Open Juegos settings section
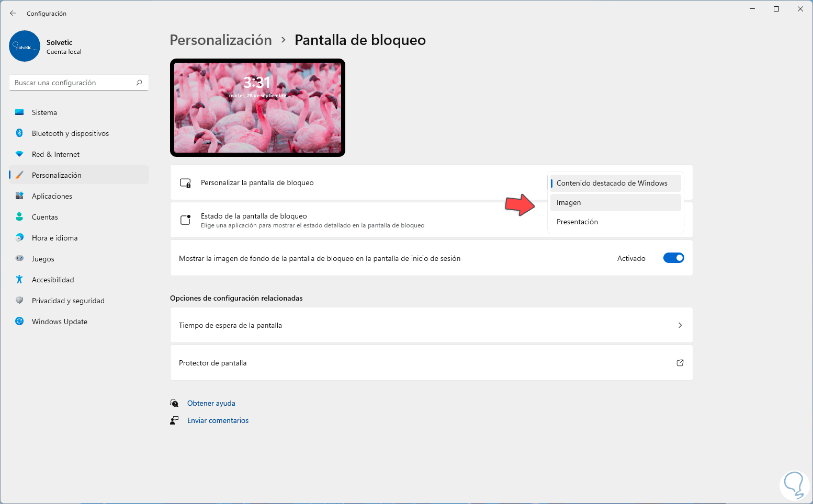This screenshot has width=813, height=504. (79, 259)
